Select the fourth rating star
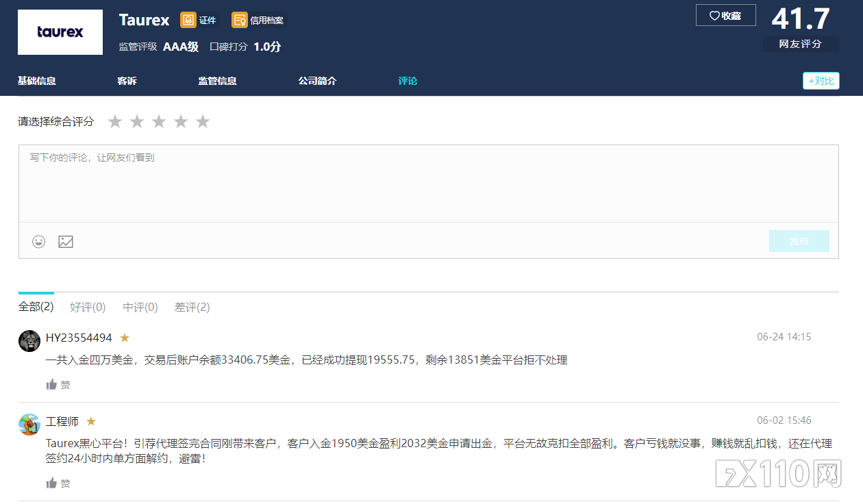 point(181,121)
